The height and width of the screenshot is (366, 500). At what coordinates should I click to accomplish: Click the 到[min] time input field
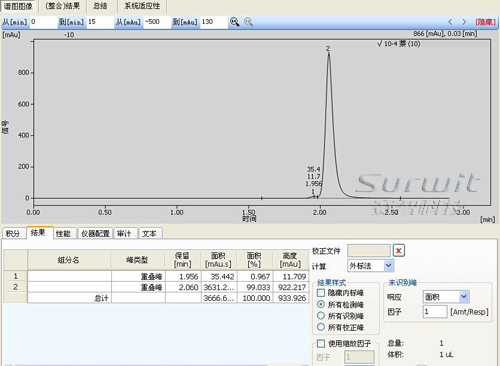100,22
